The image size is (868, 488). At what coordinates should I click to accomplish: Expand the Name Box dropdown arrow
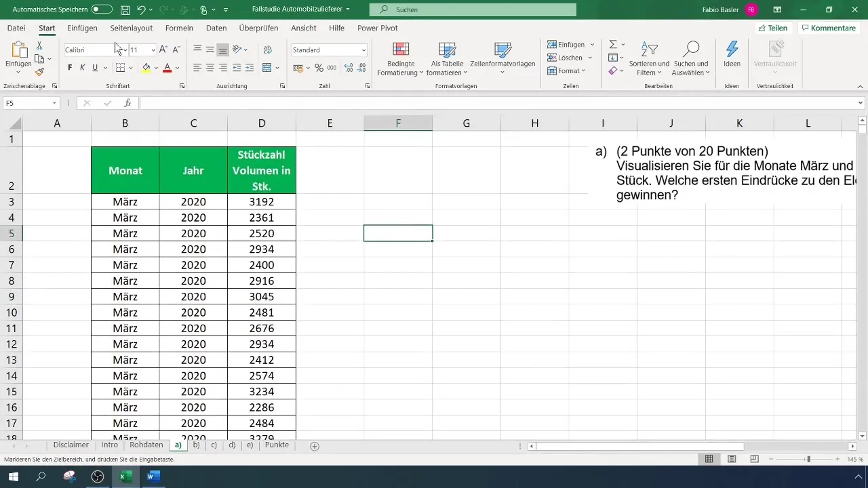coord(54,103)
